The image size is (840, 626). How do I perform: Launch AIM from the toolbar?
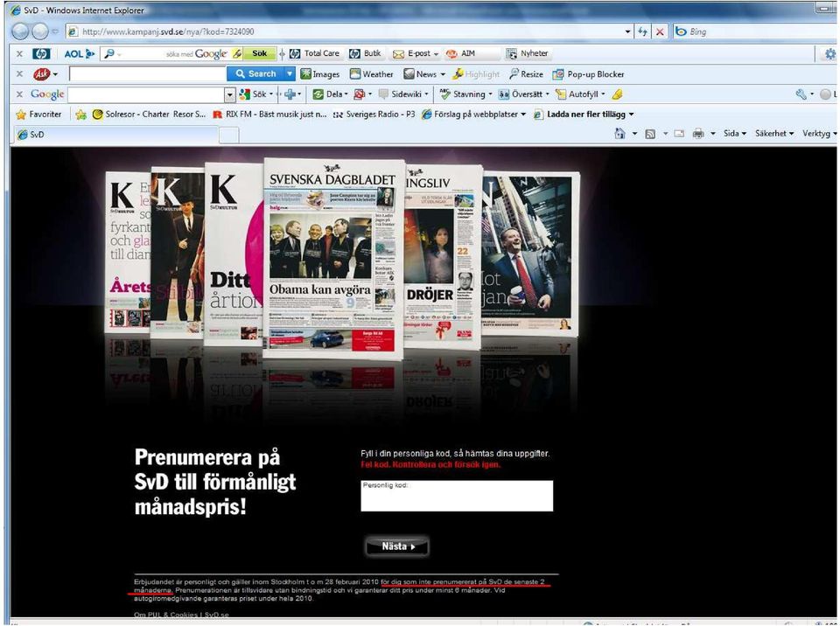(x=461, y=53)
